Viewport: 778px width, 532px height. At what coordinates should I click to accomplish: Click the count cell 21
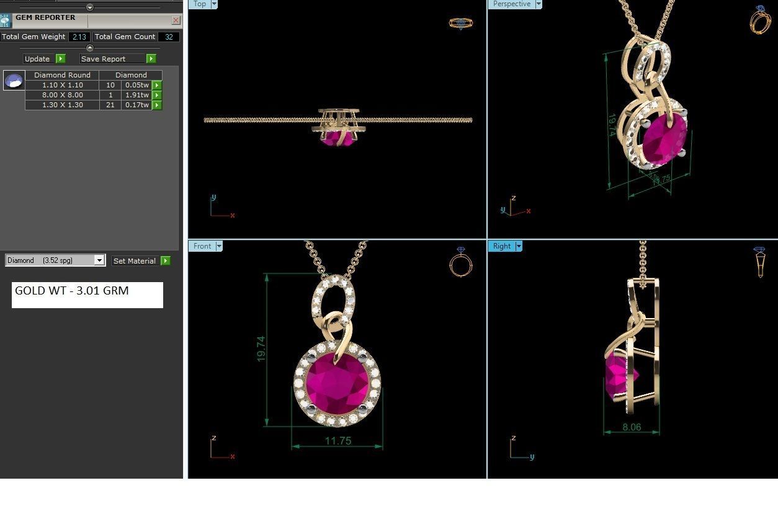coord(110,105)
